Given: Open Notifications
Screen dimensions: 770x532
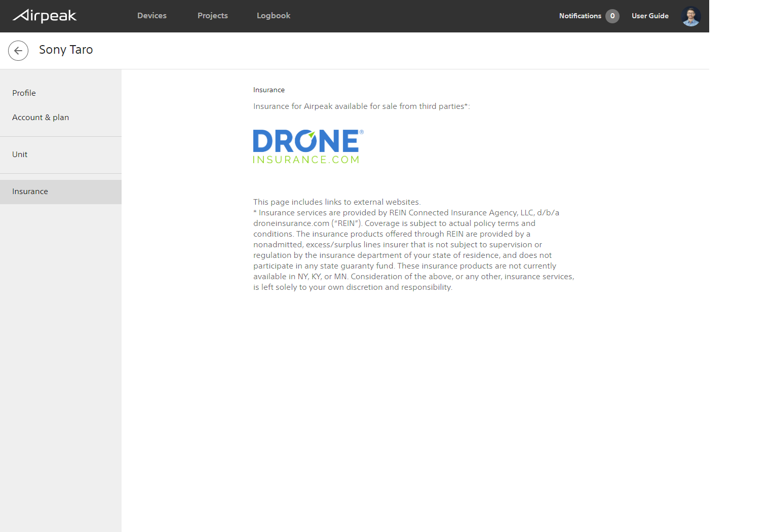Looking at the screenshot, I should [580, 16].
